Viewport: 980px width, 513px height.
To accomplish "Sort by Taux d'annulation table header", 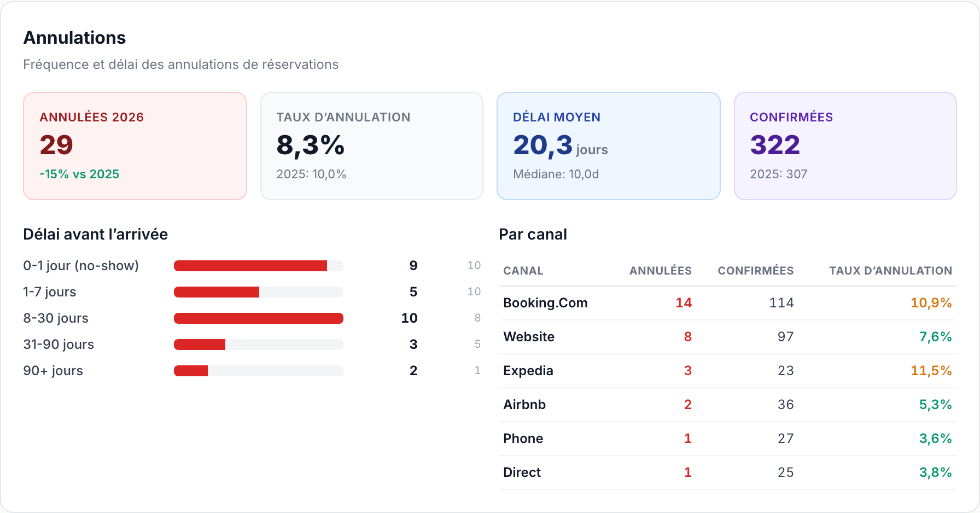I will pyautogui.click(x=890, y=271).
